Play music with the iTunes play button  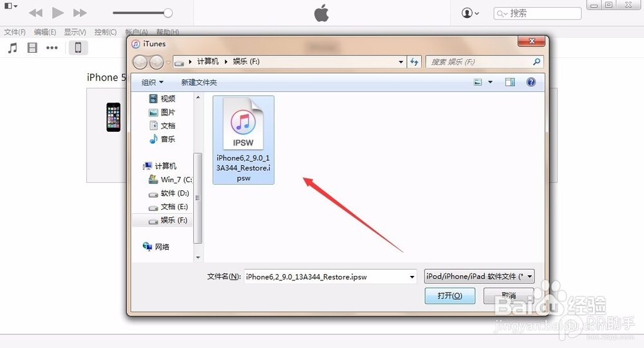(58, 13)
